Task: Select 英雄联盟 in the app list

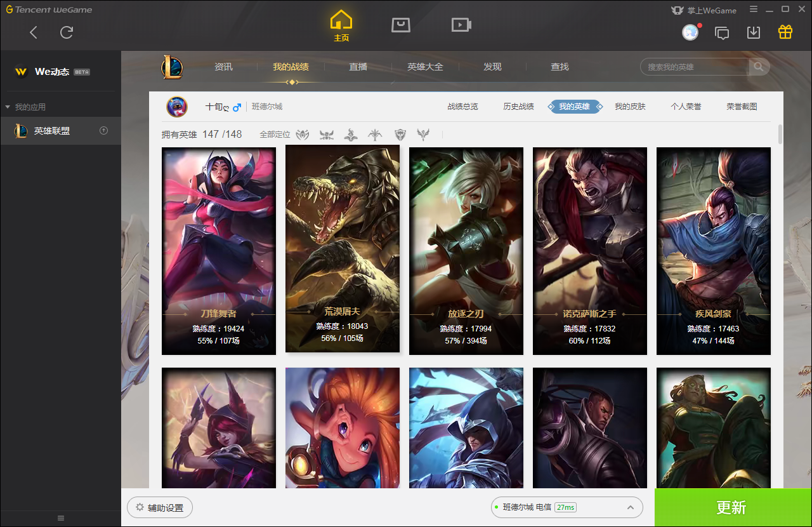Action: pyautogui.click(x=60, y=131)
